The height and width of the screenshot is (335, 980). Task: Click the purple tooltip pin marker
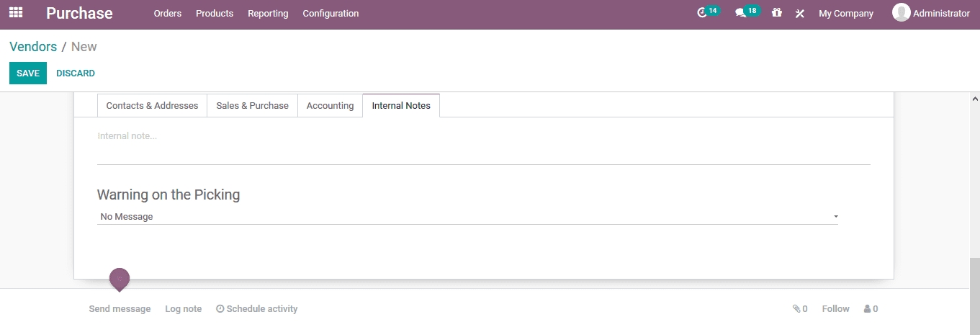tap(120, 279)
